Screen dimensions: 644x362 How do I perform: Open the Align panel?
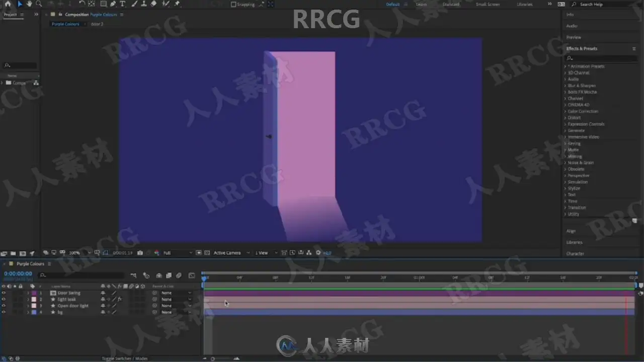click(x=571, y=231)
